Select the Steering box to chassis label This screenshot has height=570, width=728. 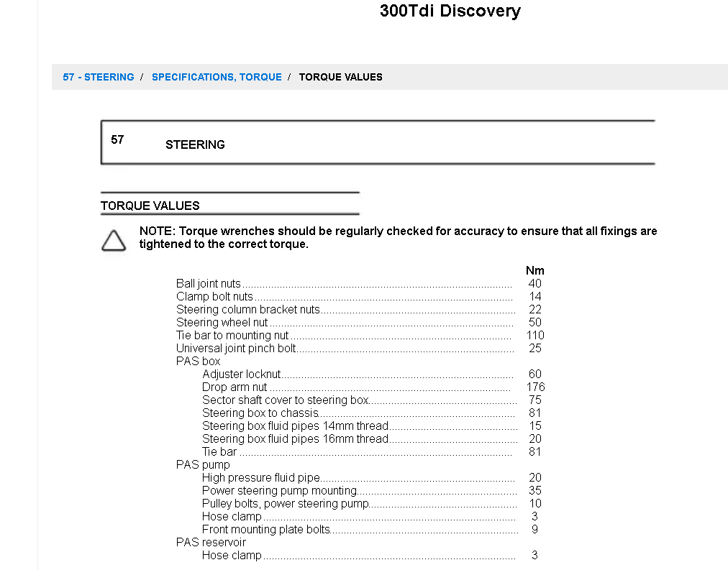260,413
